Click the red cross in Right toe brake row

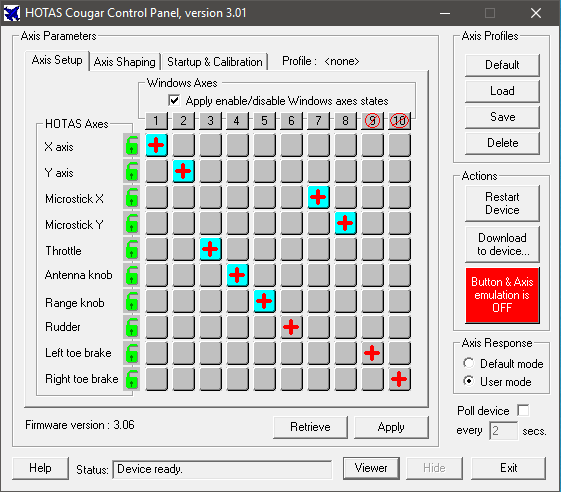pos(399,379)
